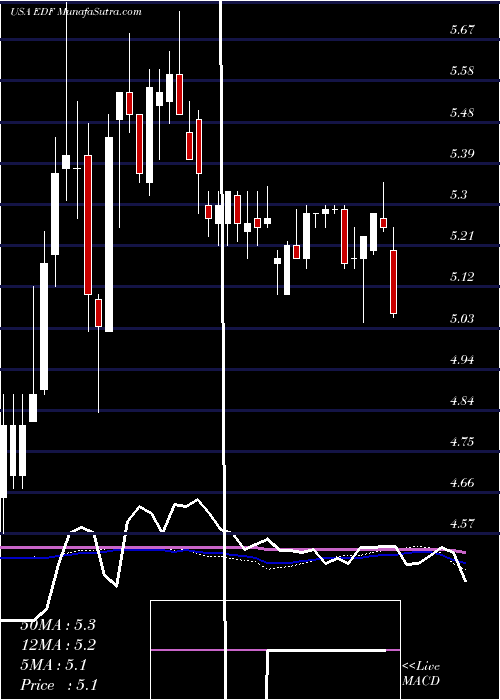Click the 5.21 price axis label

click(x=462, y=236)
